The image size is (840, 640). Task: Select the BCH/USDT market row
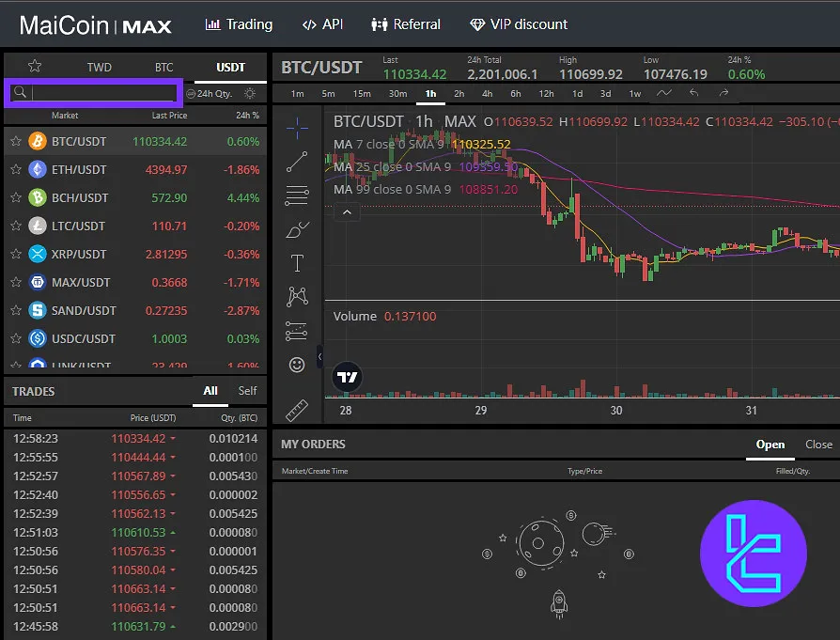click(135, 197)
